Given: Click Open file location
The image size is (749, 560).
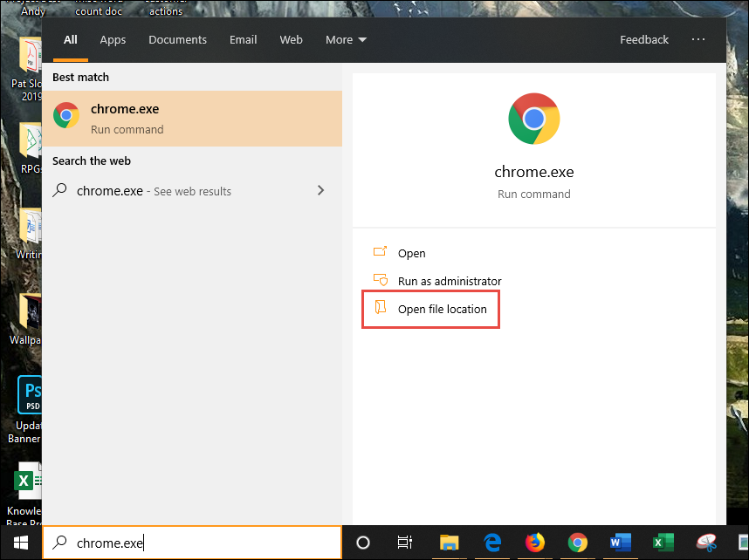Looking at the screenshot, I should pos(442,310).
